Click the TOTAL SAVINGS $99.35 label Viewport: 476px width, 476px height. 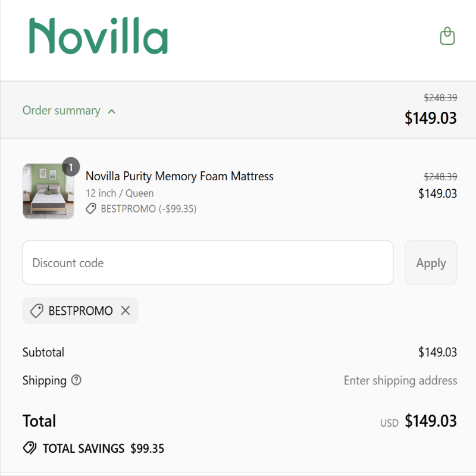point(103,449)
